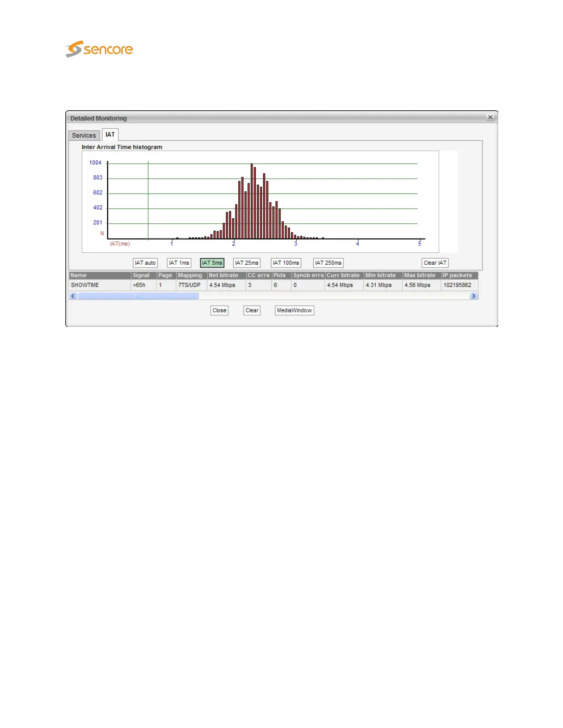Click the Pids column header
The width and height of the screenshot is (563, 728).
tap(281, 276)
